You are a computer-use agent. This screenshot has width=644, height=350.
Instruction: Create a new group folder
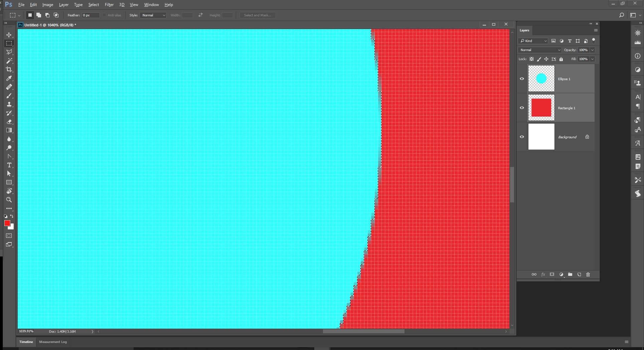click(570, 275)
